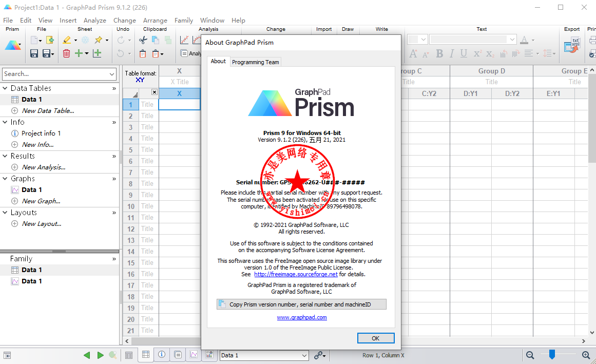Click the graph sheet icon in status bar

pos(194,354)
